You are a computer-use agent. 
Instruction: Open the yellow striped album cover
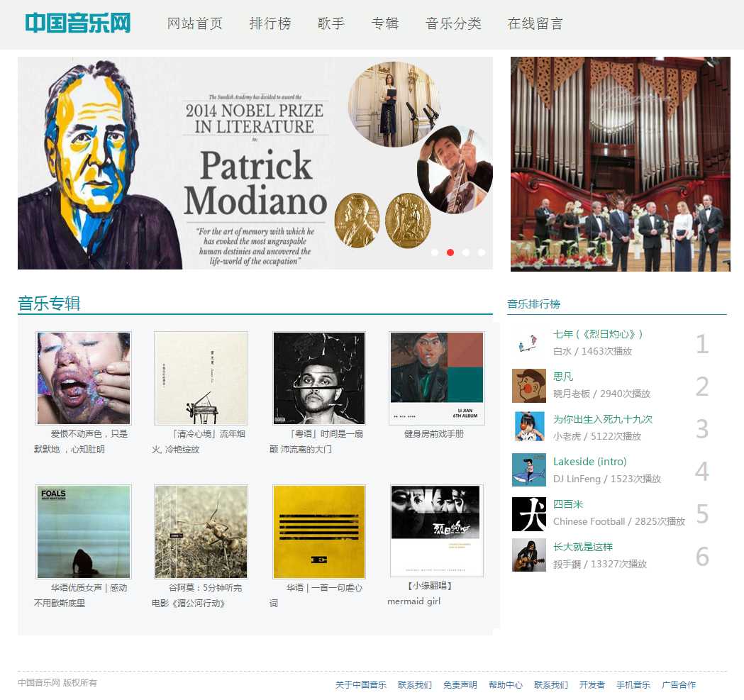click(x=319, y=531)
